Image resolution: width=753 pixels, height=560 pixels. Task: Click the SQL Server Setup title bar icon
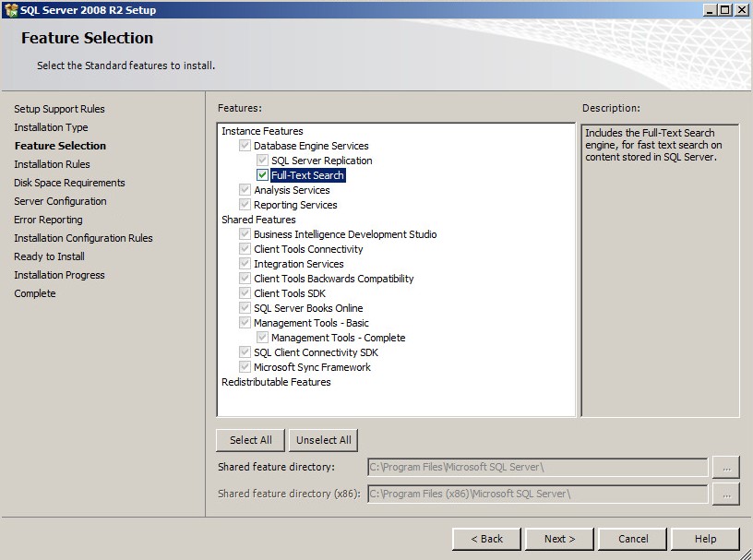tap(9, 9)
